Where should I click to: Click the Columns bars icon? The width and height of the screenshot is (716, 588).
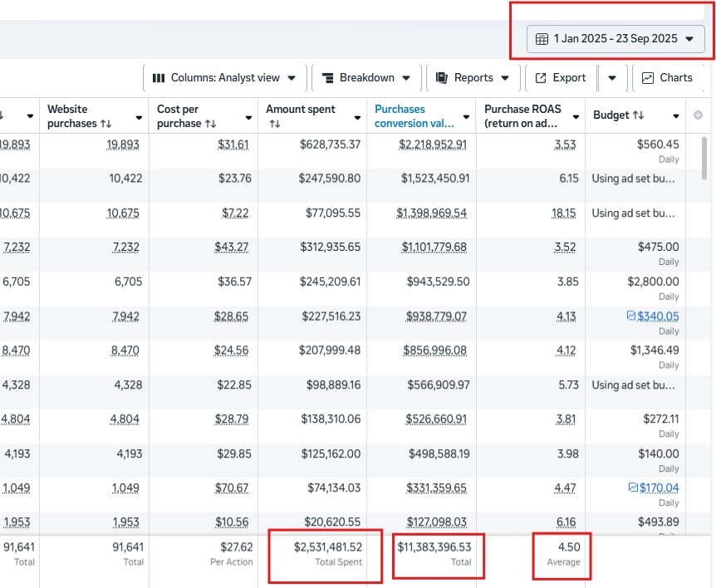click(159, 78)
